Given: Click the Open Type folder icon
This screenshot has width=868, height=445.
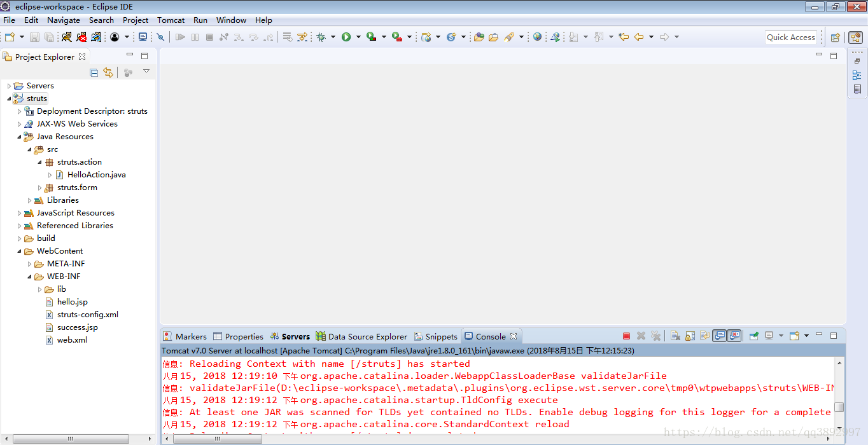Looking at the screenshot, I should click(479, 37).
